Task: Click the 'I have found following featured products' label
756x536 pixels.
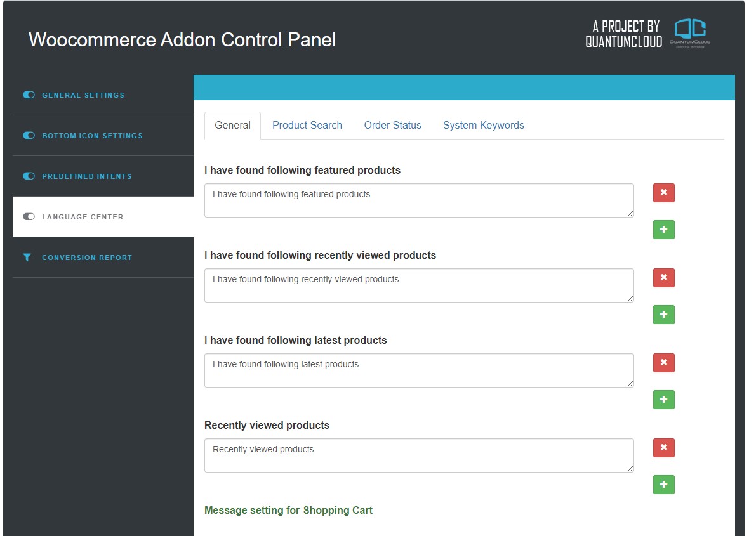Action: coord(302,170)
